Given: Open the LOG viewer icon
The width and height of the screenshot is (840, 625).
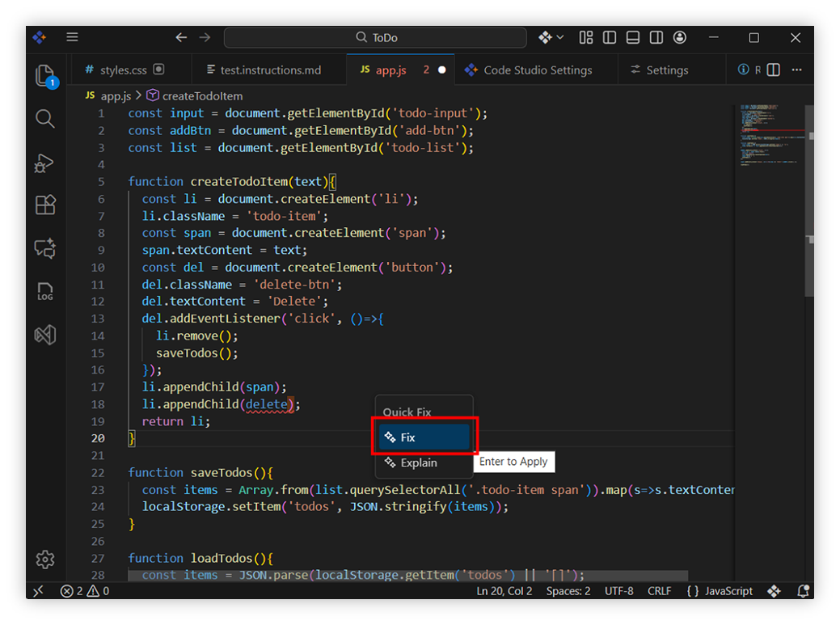Looking at the screenshot, I should tap(45, 291).
